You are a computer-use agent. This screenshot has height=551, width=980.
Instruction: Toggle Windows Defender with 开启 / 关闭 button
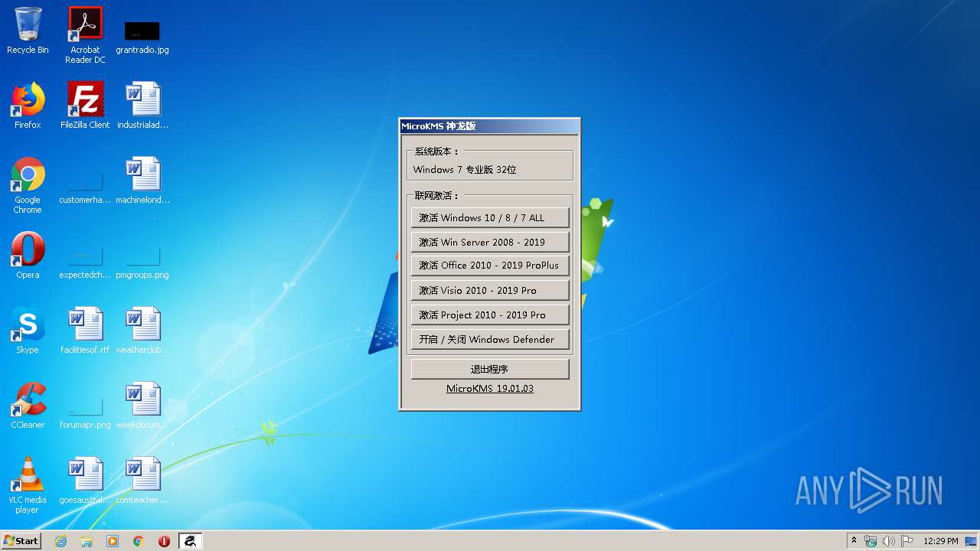490,339
